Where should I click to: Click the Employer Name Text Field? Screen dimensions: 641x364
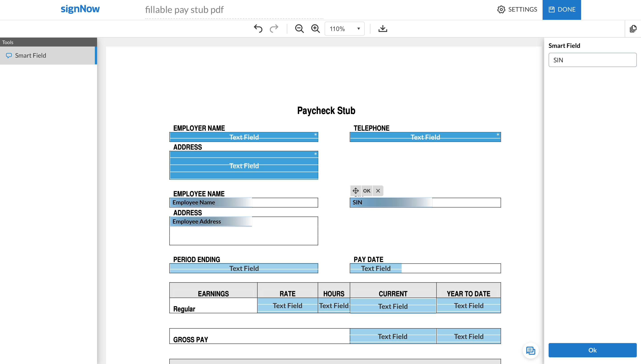pos(244,137)
